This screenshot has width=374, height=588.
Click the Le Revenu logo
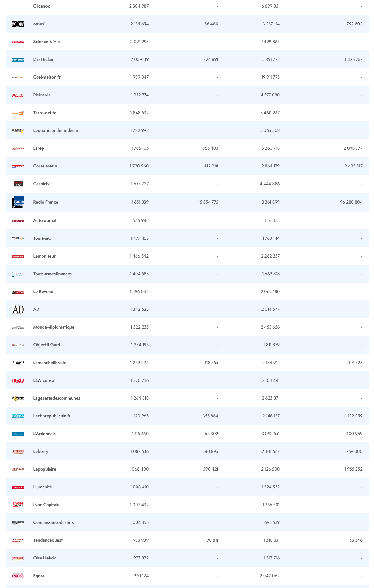(x=18, y=292)
